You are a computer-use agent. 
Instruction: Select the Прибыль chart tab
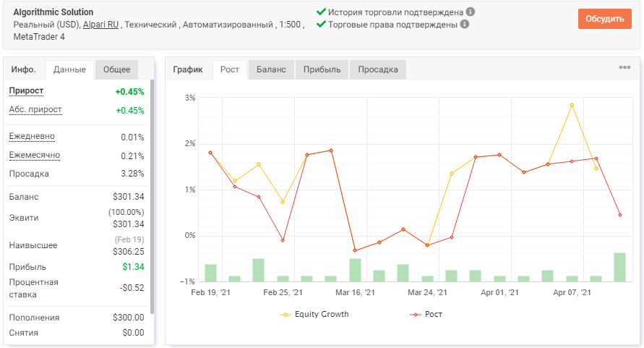pyautogui.click(x=322, y=69)
